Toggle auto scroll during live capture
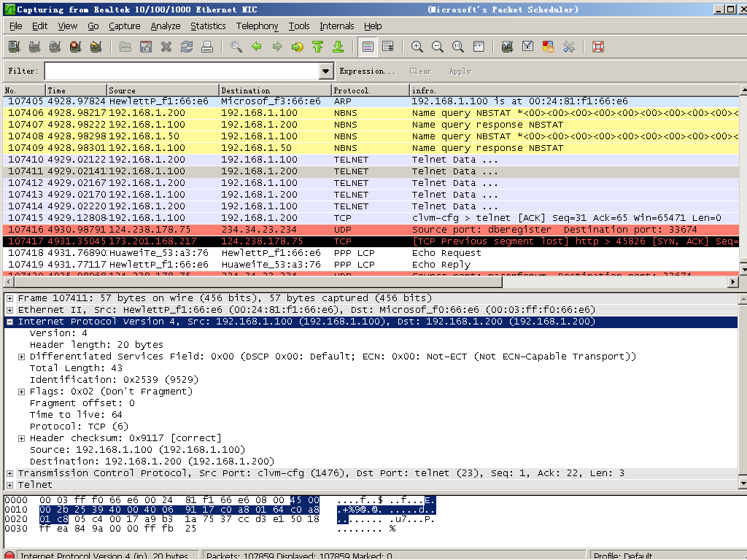747x560 pixels. click(388, 47)
